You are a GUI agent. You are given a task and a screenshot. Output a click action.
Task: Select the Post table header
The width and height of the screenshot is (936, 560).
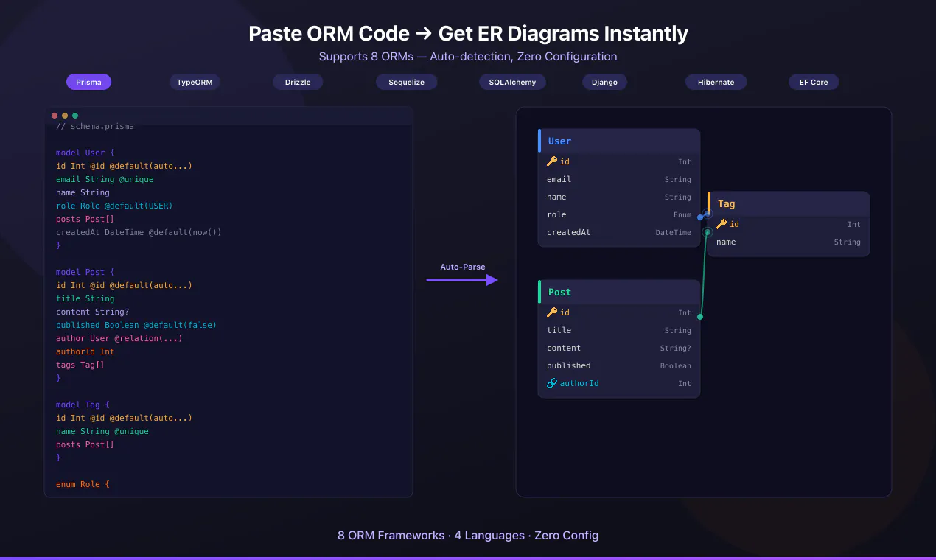tap(619, 292)
